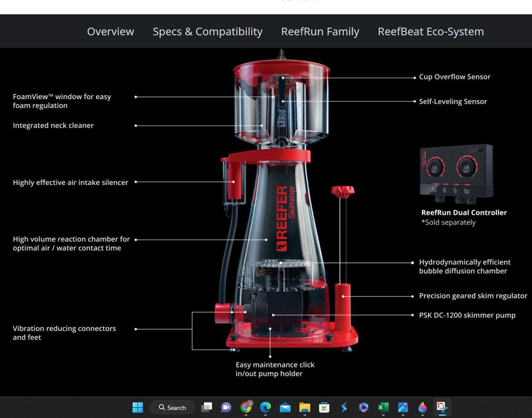This screenshot has width=532, height=418.
Task: Open Microsoft Edge from the taskbar
Action: pos(266,407)
